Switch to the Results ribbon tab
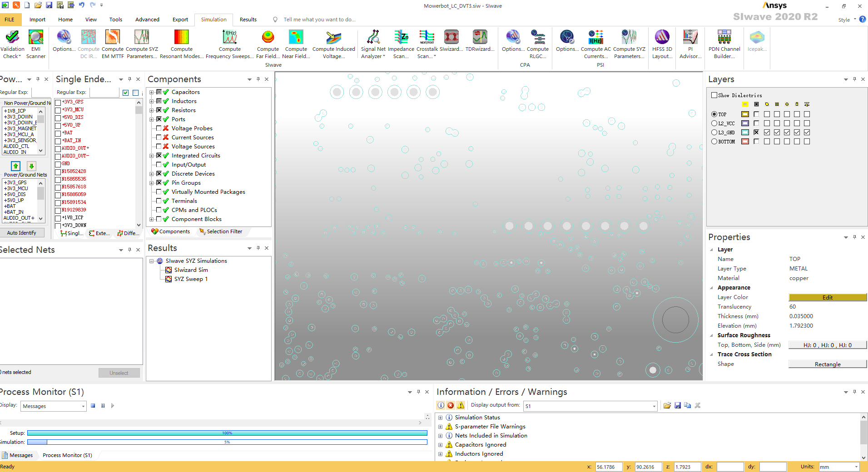This screenshot has width=868, height=472. click(248, 20)
